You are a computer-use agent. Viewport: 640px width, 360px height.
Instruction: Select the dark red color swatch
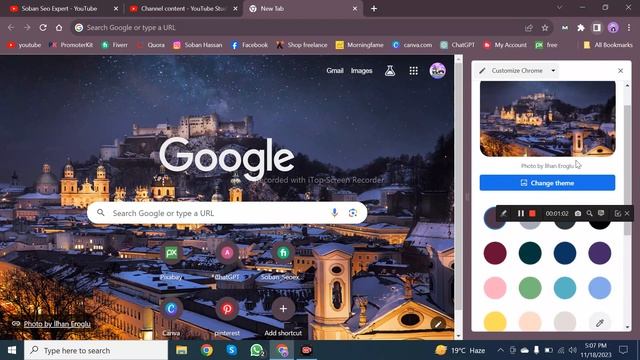click(495, 253)
